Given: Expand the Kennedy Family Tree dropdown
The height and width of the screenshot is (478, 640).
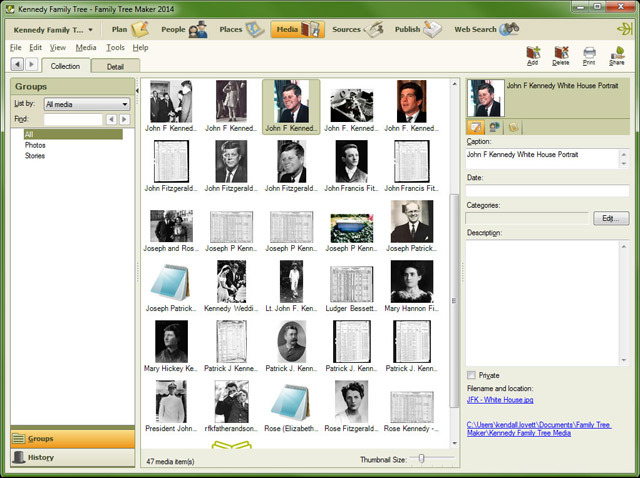Looking at the screenshot, I should point(53,30).
